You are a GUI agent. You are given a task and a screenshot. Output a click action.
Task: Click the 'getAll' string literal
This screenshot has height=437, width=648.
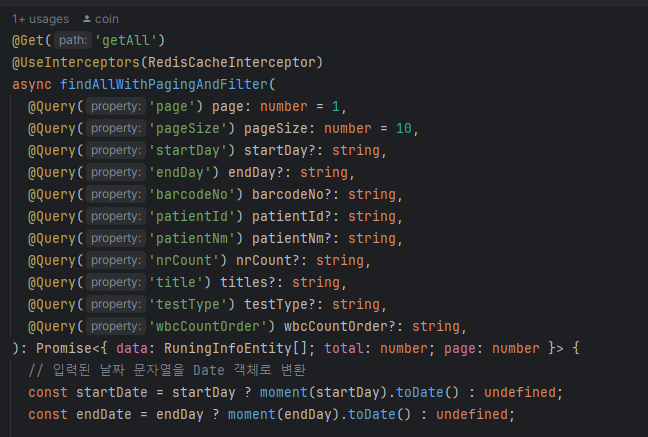click(x=126, y=41)
